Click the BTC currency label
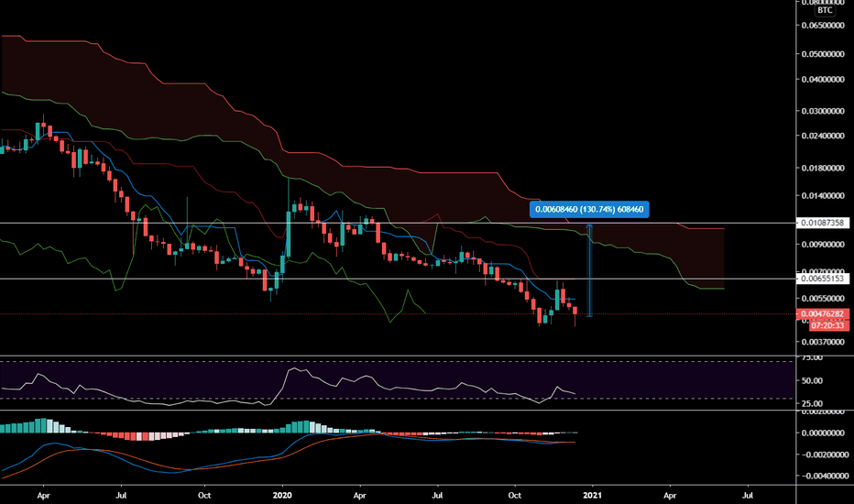Screen dimensions: 854x504 (825, 10)
